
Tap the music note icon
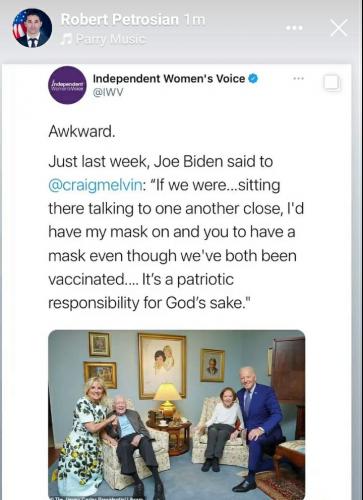pyautogui.click(x=67, y=39)
